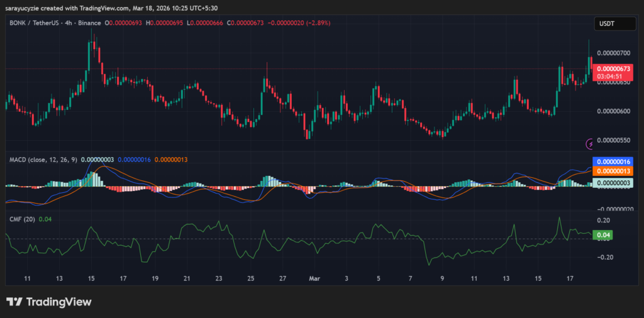Viewport: 644px width, 318px height.
Task: Click the red current price label 0.00000673
Action: pyautogui.click(x=613, y=69)
